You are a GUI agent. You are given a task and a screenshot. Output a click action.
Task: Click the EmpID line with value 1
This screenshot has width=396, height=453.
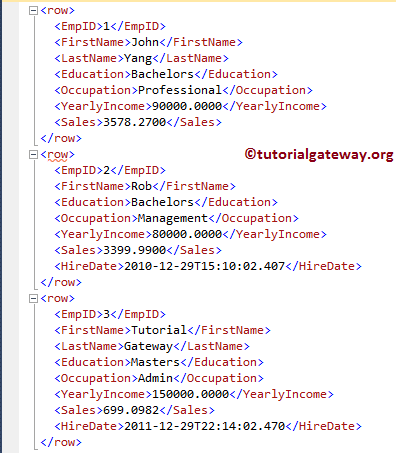coord(110,26)
